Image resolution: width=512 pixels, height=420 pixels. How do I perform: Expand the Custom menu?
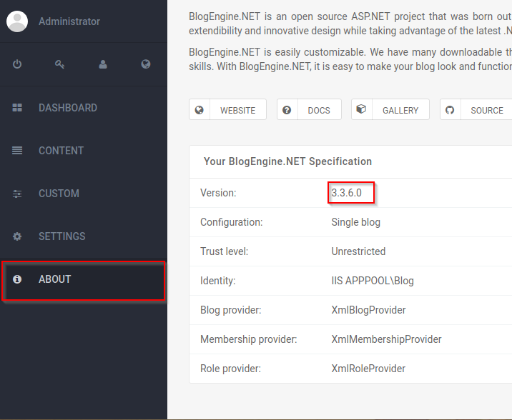(59, 194)
